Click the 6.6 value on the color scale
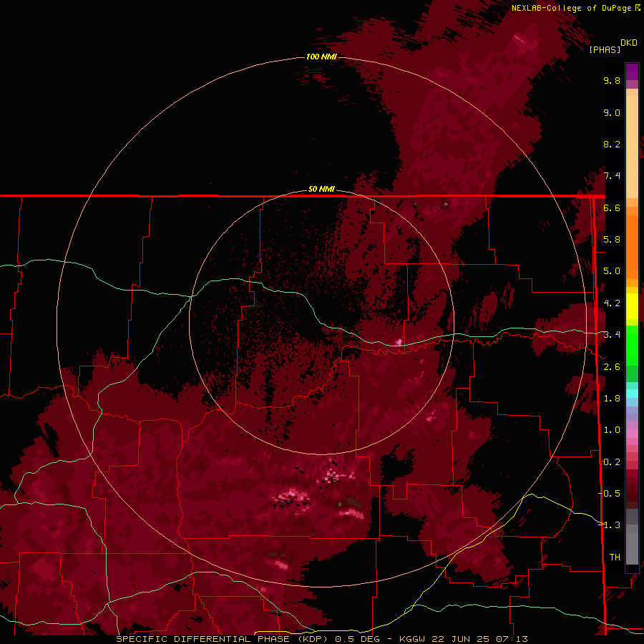Viewport: 644px width, 644px height. point(612,208)
